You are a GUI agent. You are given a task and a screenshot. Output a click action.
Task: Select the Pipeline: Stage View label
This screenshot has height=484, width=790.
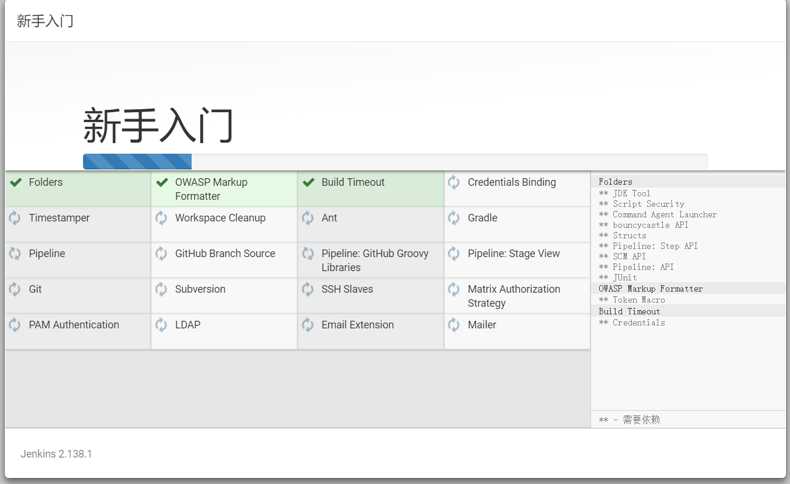(513, 254)
